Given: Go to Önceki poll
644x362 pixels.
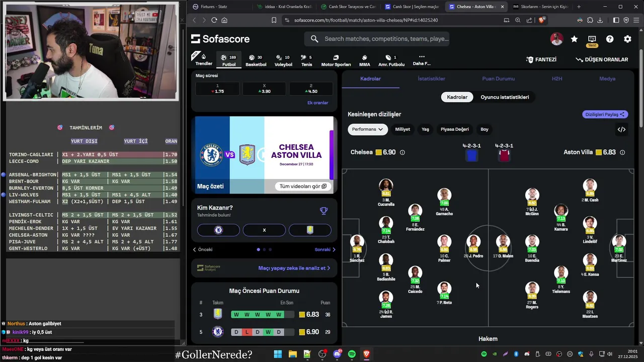Looking at the screenshot, I should [203, 249].
